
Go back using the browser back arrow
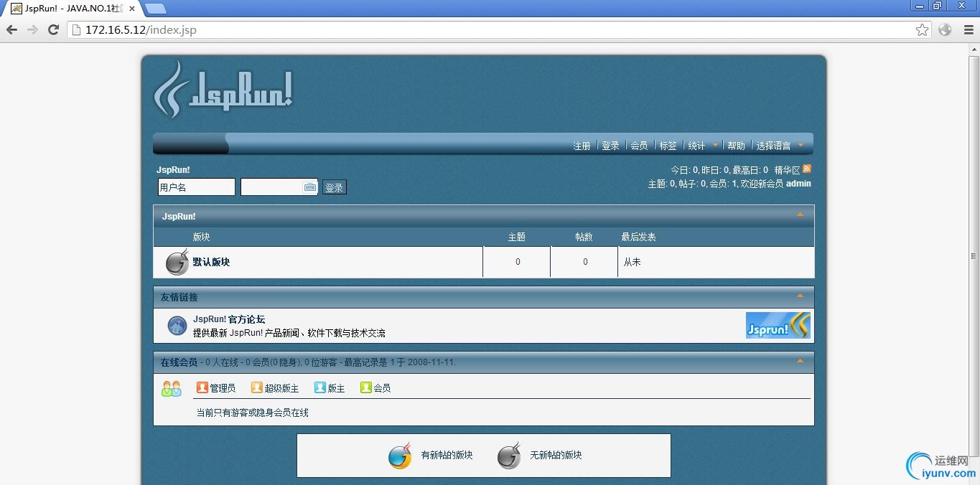(x=12, y=29)
